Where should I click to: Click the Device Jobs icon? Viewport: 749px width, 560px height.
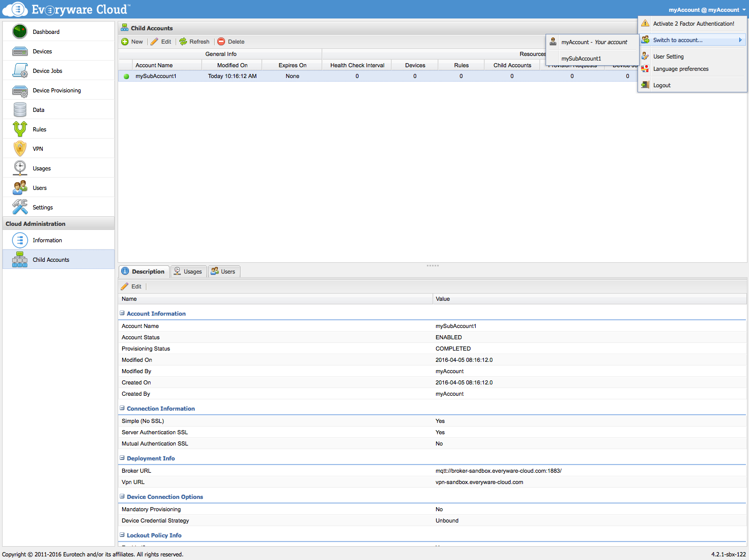coord(20,71)
